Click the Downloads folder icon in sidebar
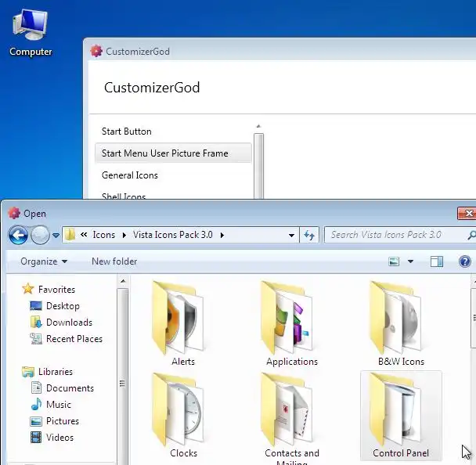The height and width of the screenshot is (465, 476). pos(36,322)
